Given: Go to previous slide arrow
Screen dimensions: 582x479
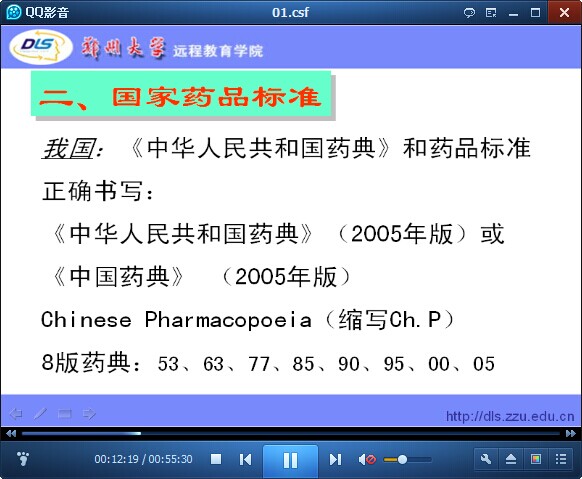Looking at the screenshot, I should 16,414.
